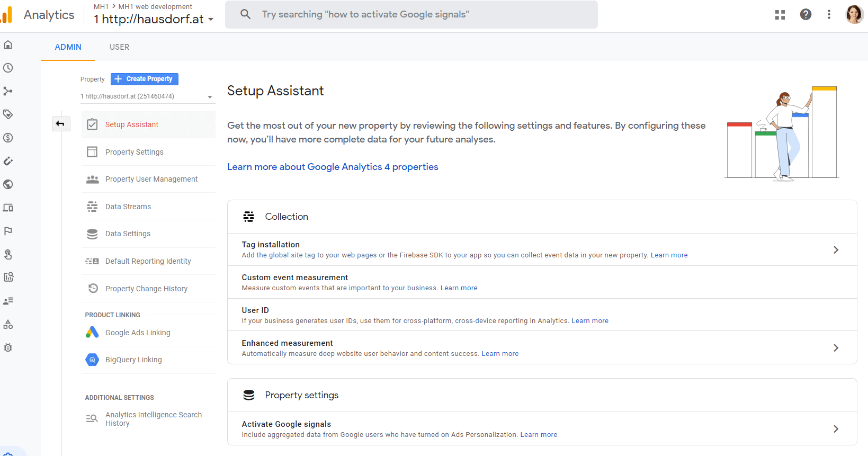Open the Help question mark icon
Image resolution: width=868 pixels, height=456 pixels.
pyautogui.click(x=806, y=15)
